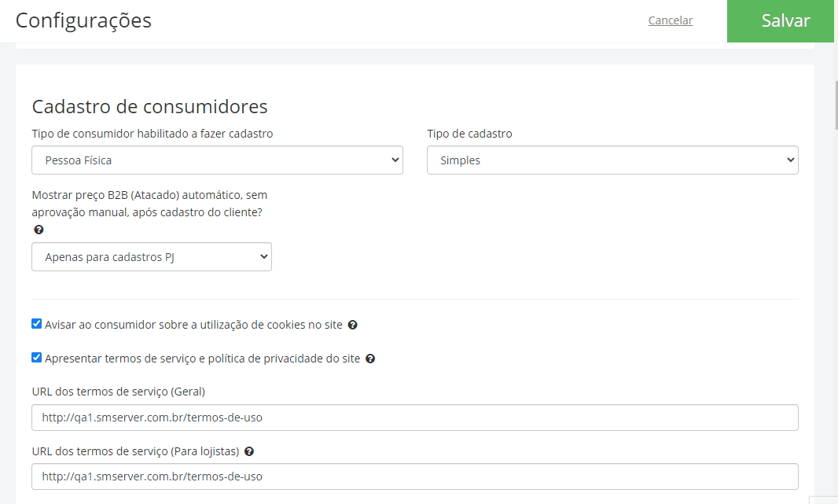Open the 'Tipo de cadastro' Simples dropdown
Image resolution: width=838 pixels, height=504 pixels.
(612, 160)
